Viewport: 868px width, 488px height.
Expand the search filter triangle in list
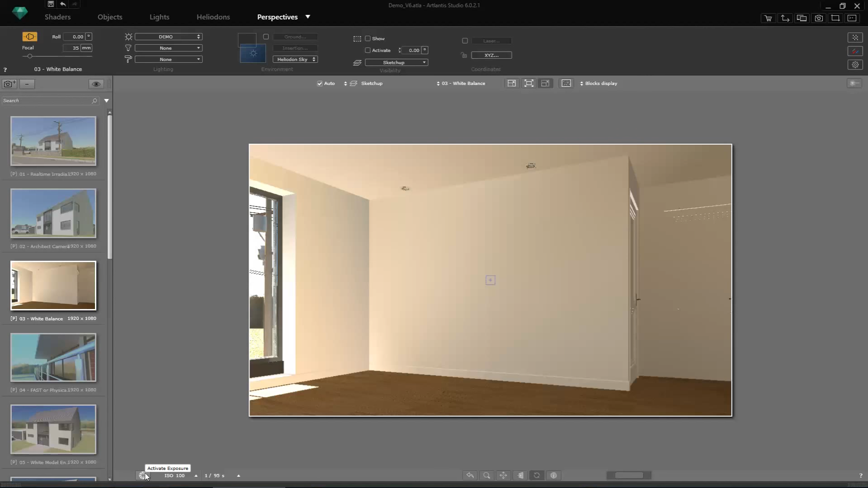coord(107,101)
